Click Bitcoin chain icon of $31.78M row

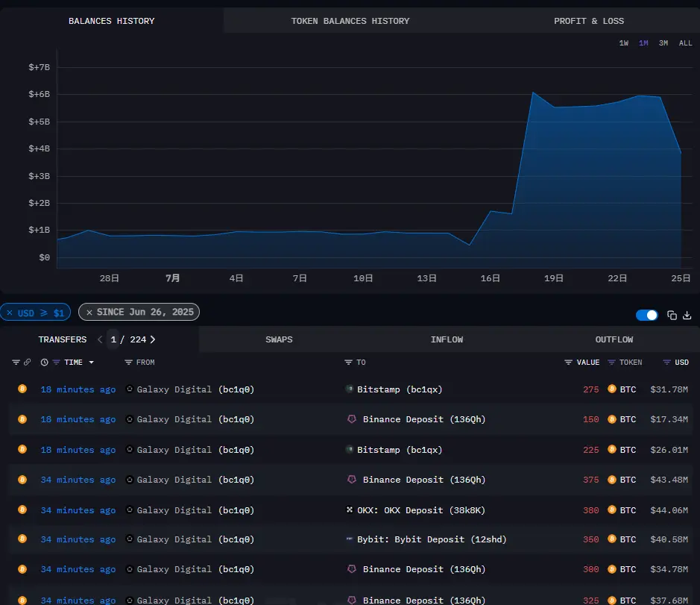[22, 389]
